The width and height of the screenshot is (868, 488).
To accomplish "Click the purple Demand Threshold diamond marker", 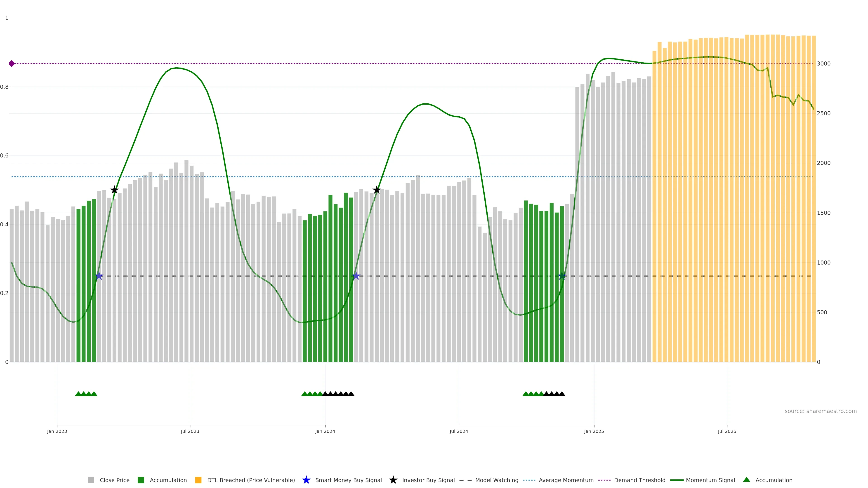I will pos(12,64).
